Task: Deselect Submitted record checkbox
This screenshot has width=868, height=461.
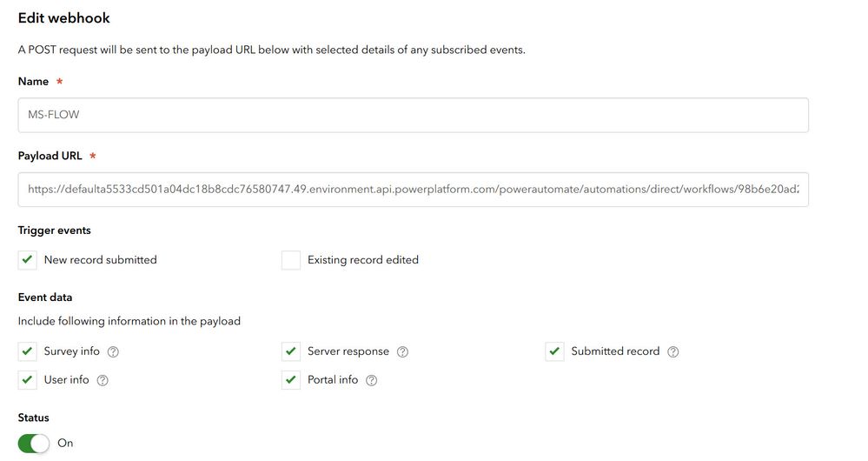Action: 555,351
